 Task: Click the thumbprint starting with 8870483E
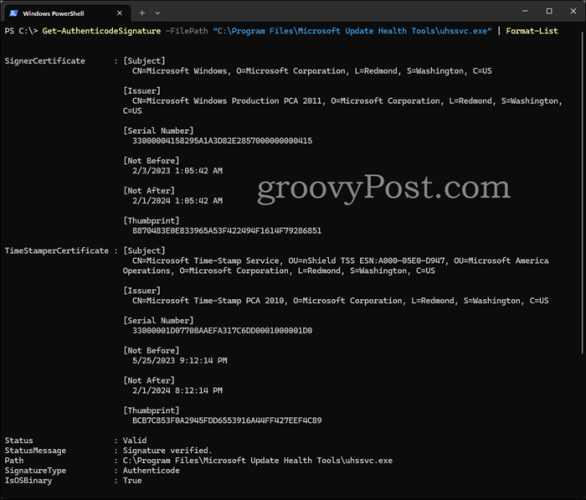226,231
